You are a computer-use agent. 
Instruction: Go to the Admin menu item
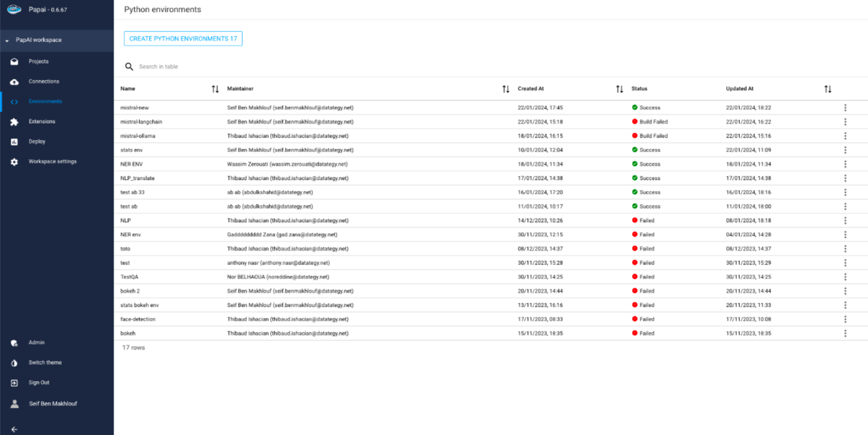point(37,343)
